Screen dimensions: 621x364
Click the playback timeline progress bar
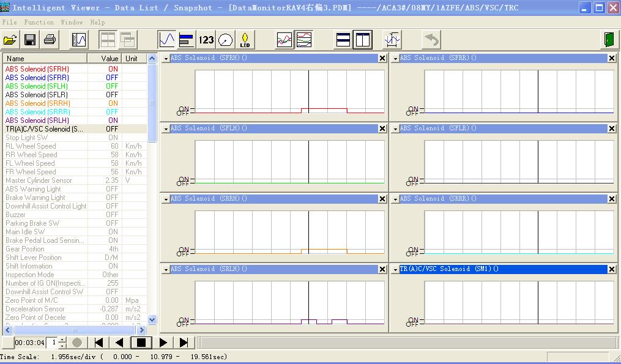click(x=407, y=343)
